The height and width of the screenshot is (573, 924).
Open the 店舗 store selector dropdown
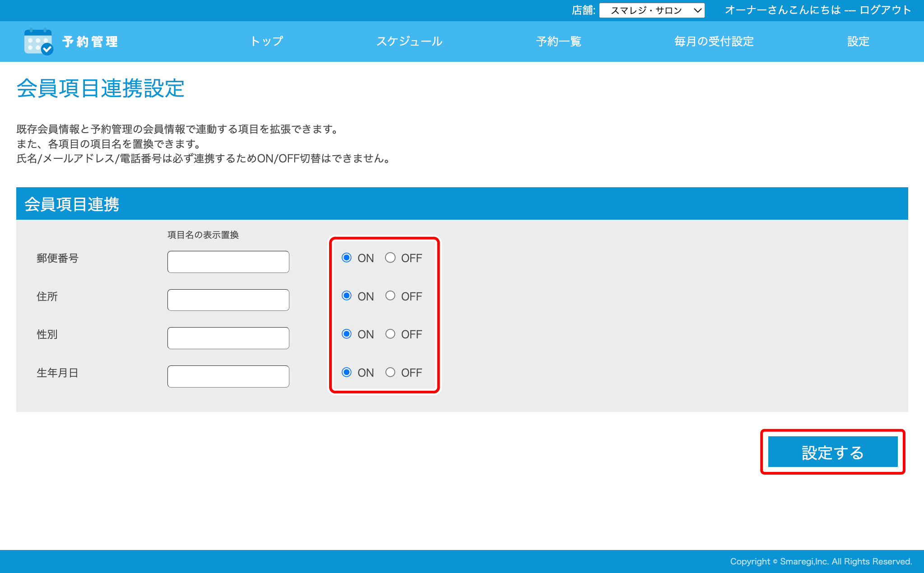coord(651,10)
